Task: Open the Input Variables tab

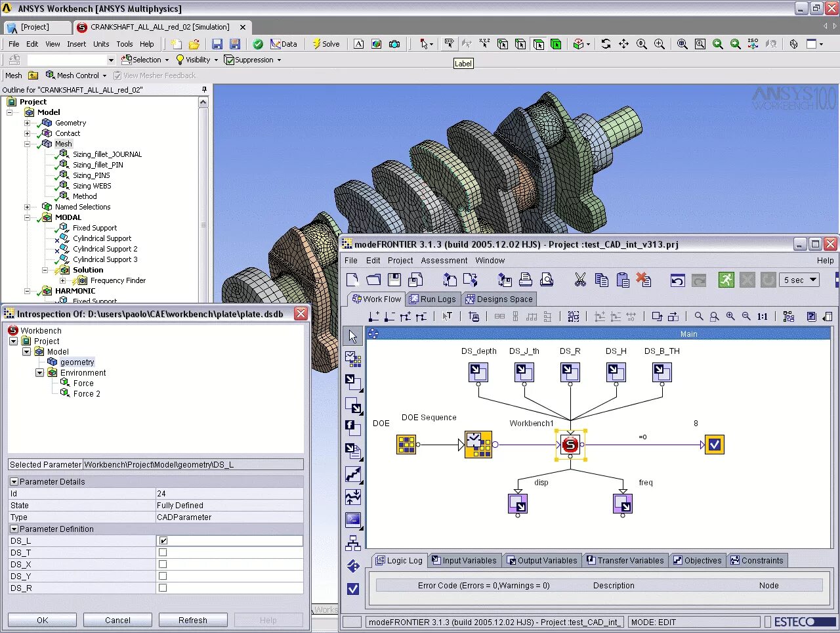Action: [x=464, y=560]
